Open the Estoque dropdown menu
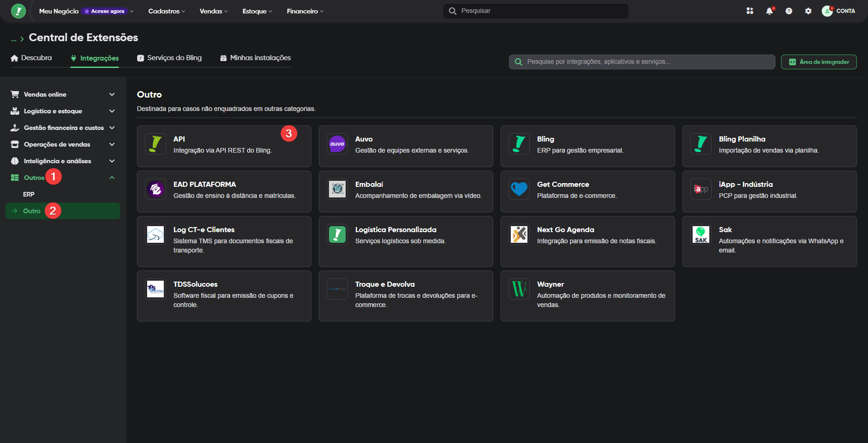Screen dimensions: 868x443 click(x=257, y=11)
